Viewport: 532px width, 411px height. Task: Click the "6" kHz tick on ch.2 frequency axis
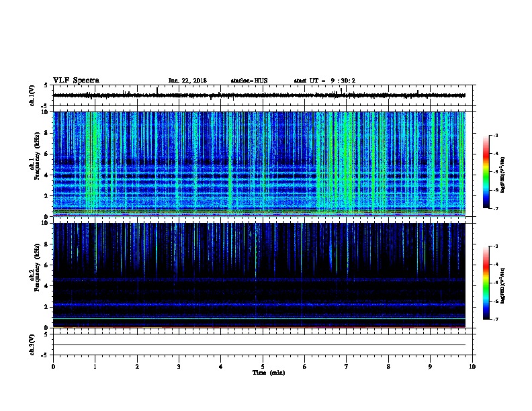coord(47,265)
